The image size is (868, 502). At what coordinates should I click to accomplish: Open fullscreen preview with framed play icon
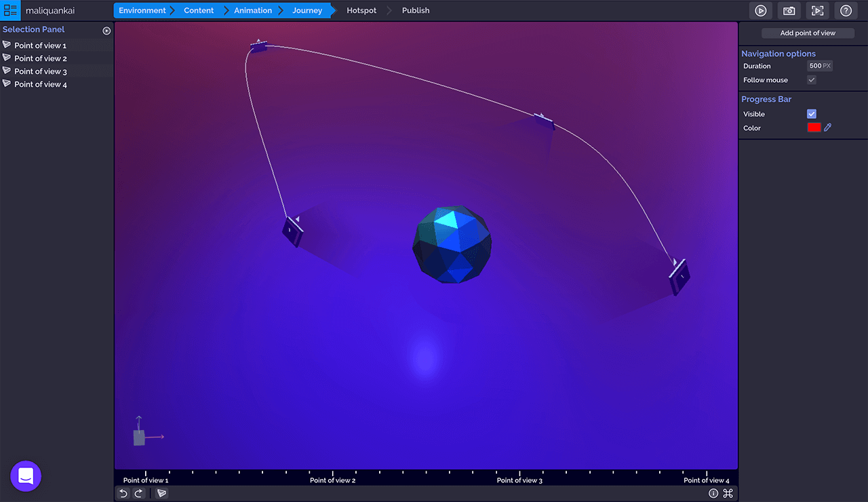click(818, 11)
